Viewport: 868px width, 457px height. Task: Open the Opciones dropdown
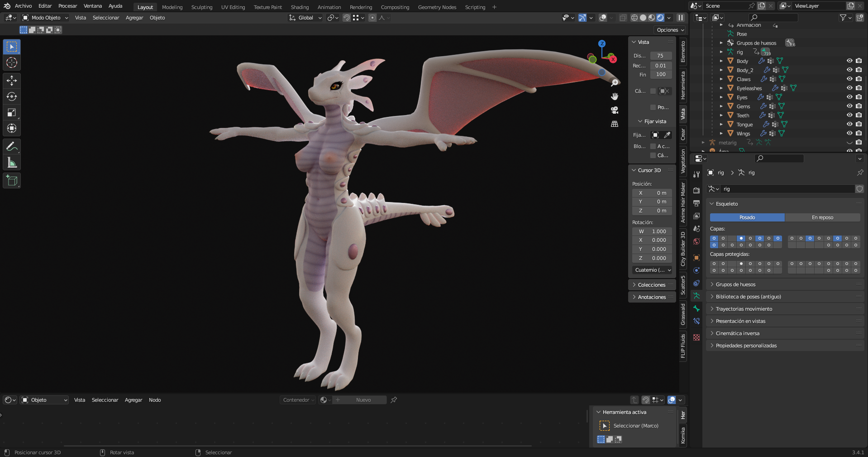coord(670,30)
